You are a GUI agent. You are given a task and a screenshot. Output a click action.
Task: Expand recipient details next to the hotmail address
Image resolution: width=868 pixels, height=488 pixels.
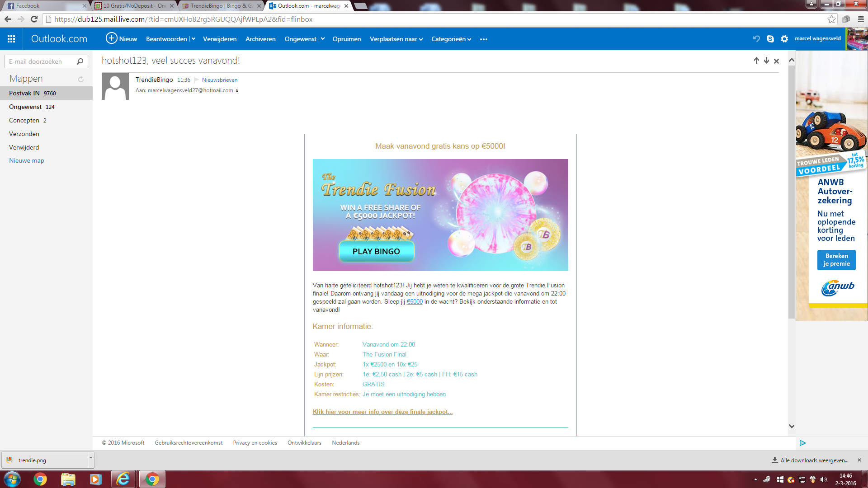(237, 90)
